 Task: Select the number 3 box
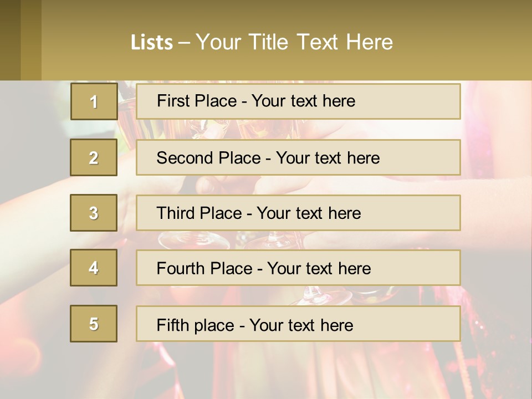point(94,213)
